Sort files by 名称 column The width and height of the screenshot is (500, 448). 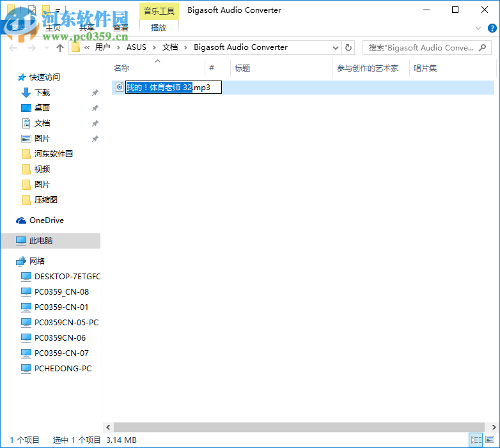point(121,68)
